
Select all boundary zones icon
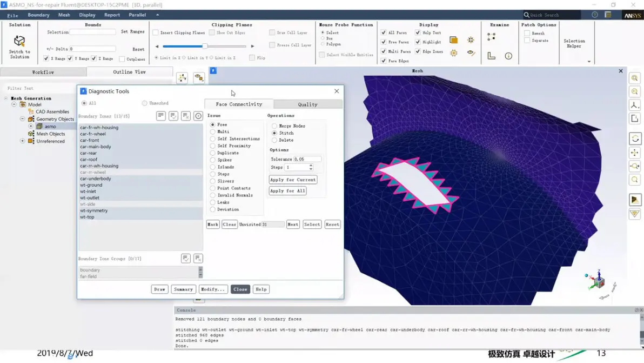coord(173,116)
